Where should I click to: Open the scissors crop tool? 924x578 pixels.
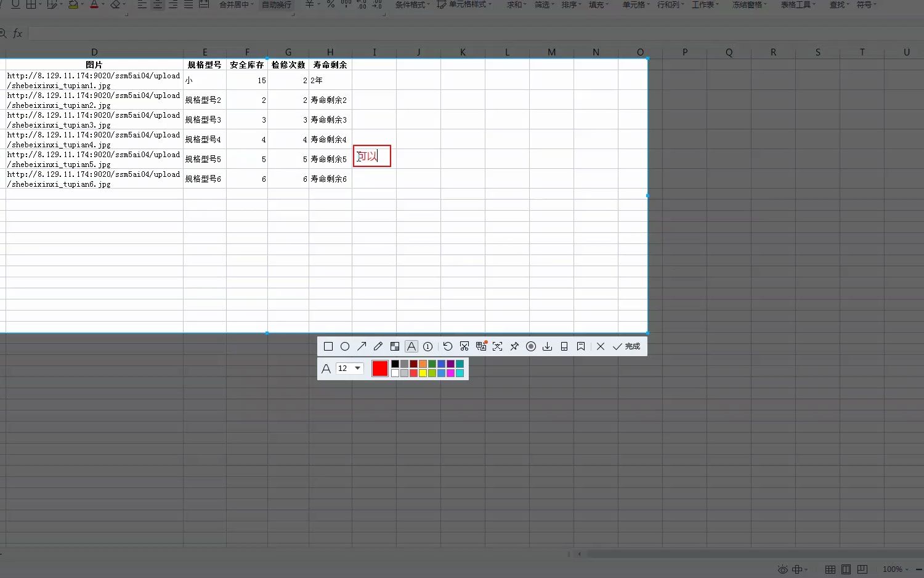click(x=464, y=346)
